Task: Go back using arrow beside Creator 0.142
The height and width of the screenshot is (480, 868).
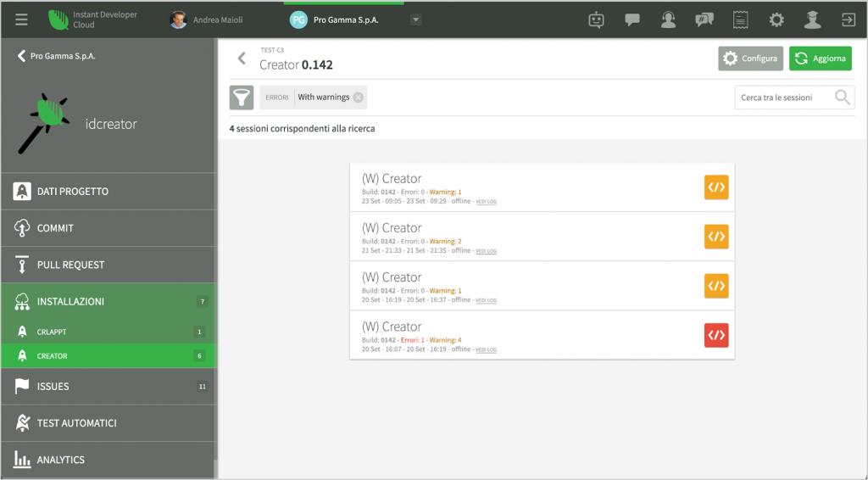Action: (242, 59)
